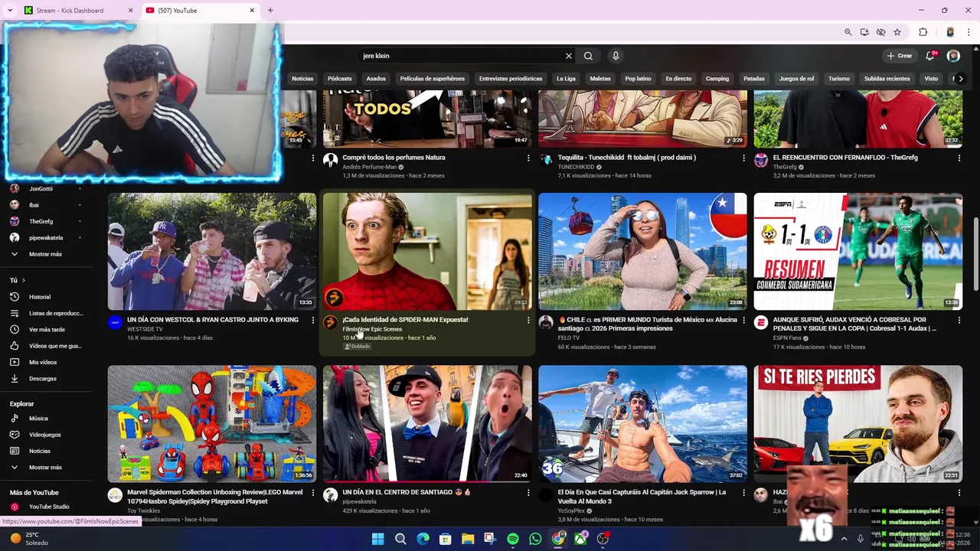Open the Chrome three-dot menu
The height and width of the screenshot is (551, 980).
click(969, 32)
